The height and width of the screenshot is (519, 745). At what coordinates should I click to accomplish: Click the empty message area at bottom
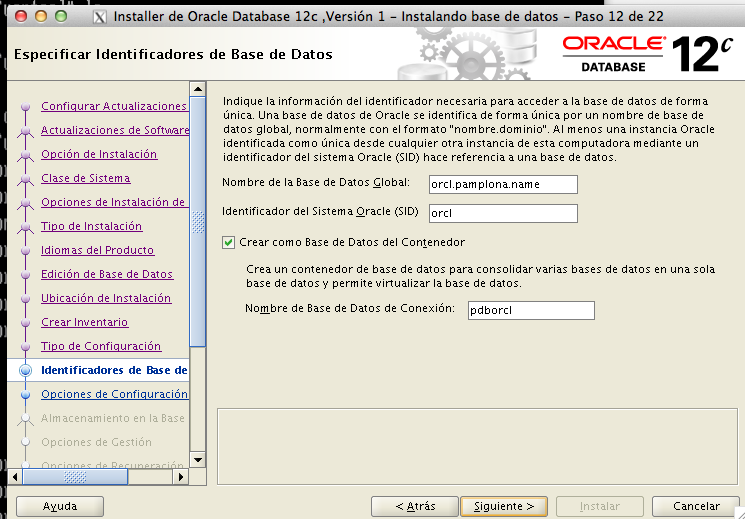click(478, 446)
